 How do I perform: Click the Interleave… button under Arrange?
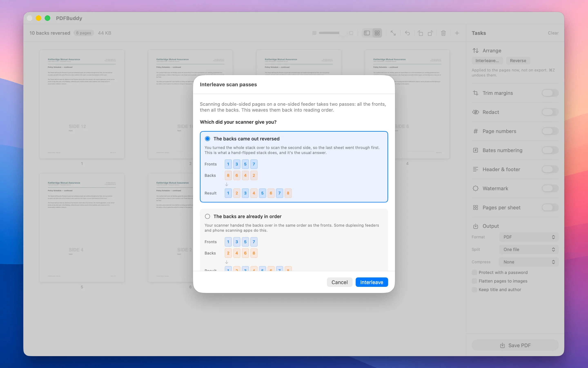(487, 61)
